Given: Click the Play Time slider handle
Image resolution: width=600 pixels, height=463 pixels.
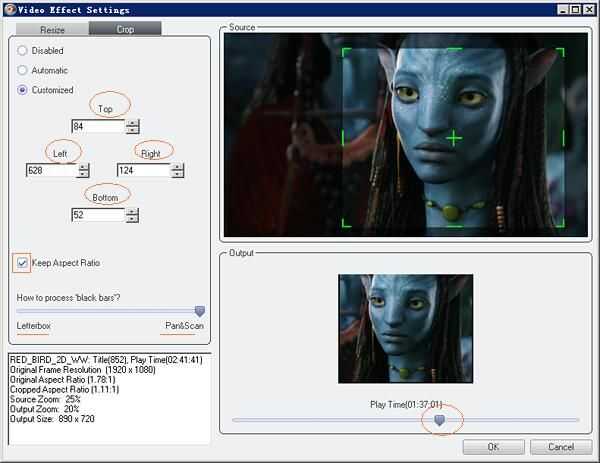Looking at the screenshot, I should 440,420.
